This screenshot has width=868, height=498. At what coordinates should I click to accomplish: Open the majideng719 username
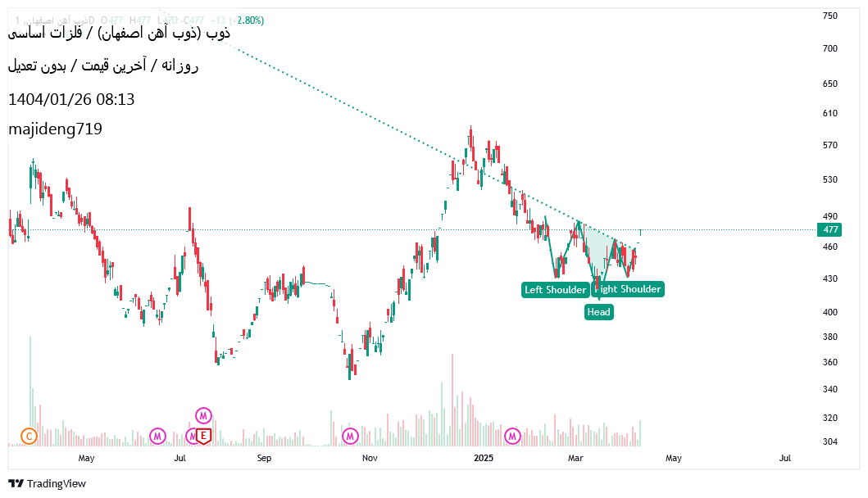(x=55, y=129)
